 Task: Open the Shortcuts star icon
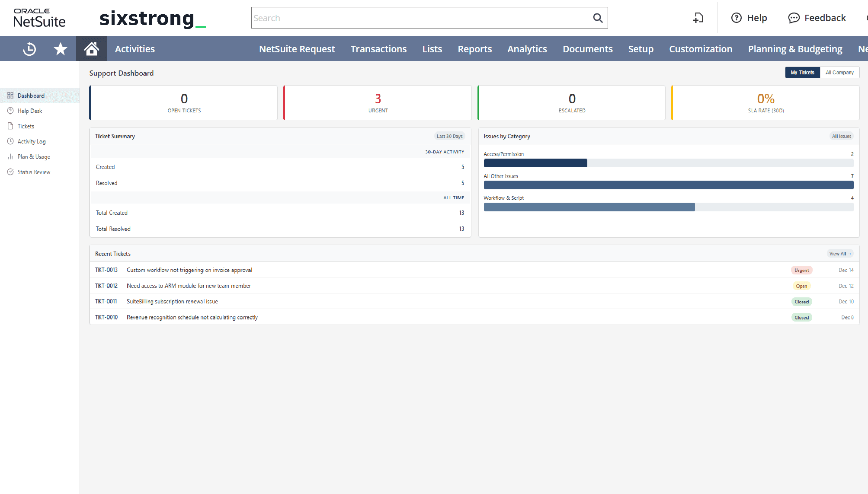[x=61, y=49]
